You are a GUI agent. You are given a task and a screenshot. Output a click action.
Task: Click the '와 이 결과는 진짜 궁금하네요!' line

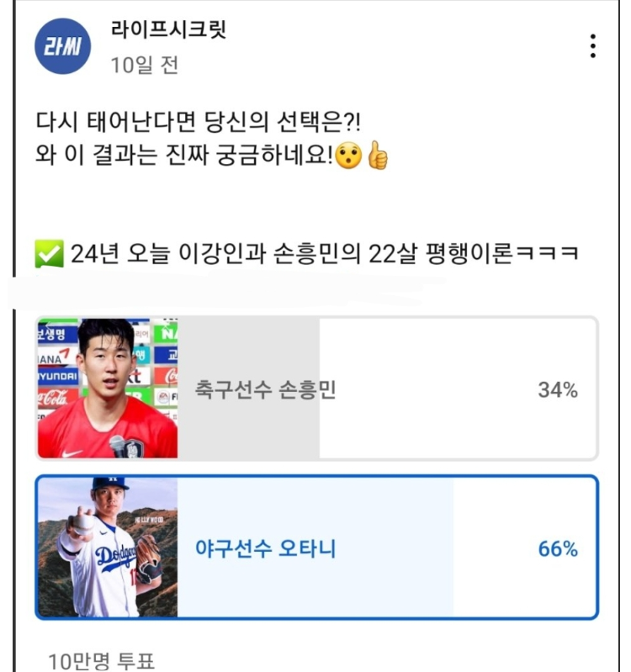185,158
